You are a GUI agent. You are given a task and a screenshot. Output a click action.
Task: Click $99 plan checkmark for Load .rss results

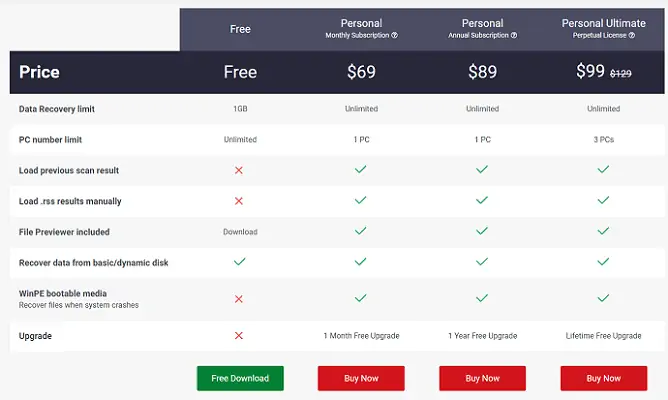[603, 200]
